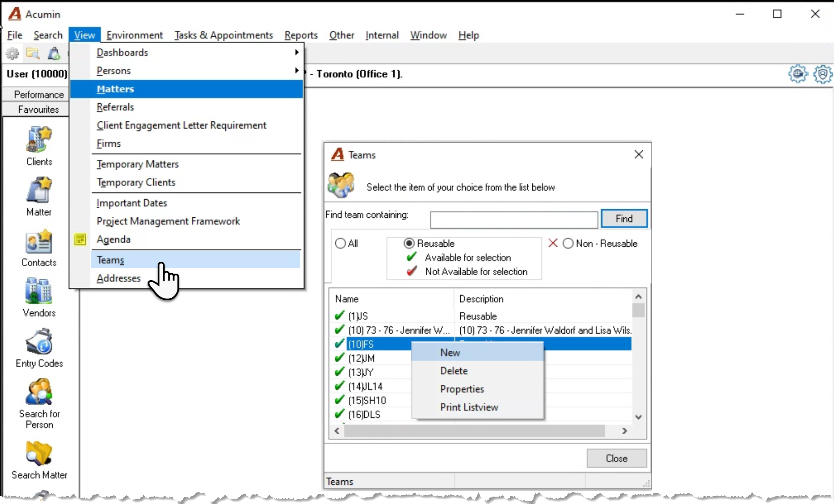Screen dimensions: 834x504
Task: Click the shield gear icon at top right
Action: [x=823, y=74]
